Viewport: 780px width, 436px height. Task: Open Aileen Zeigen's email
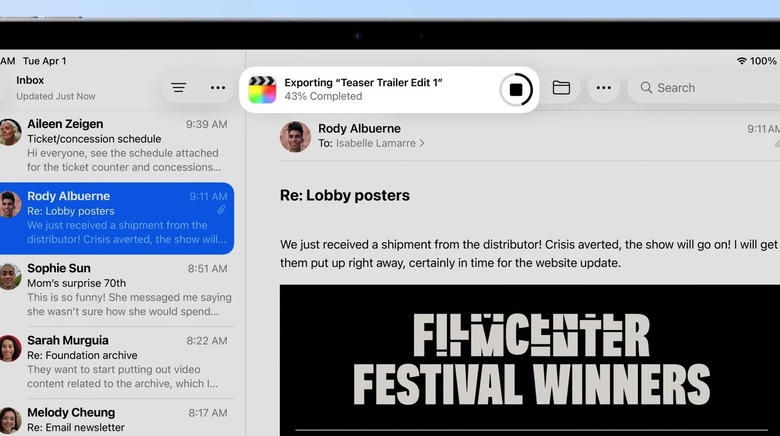tap(117, 145)
